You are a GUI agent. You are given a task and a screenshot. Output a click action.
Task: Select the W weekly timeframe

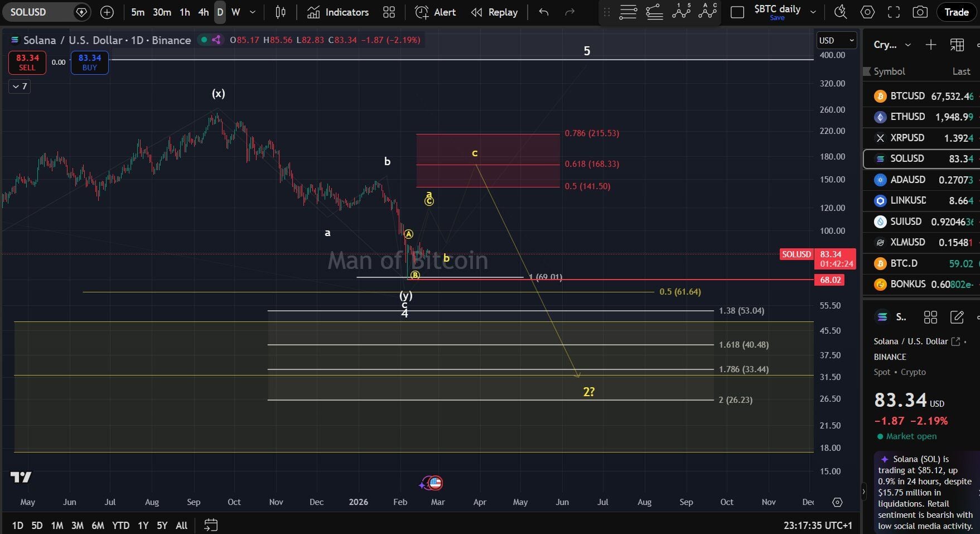[236, 12]
